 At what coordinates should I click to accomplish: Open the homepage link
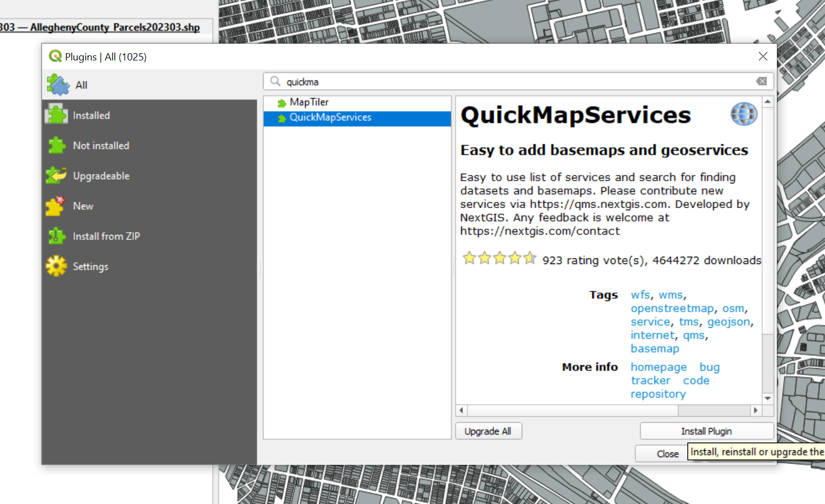click(659, 367)
